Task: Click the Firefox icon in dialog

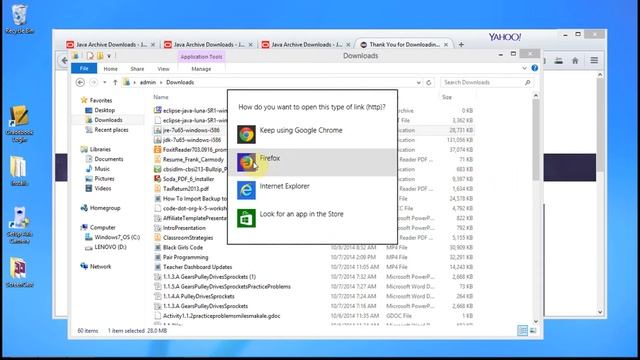Action: click(246, 162)
